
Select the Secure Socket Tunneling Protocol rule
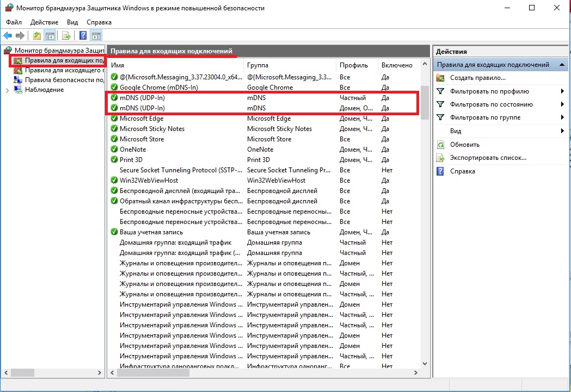[264, 170]
